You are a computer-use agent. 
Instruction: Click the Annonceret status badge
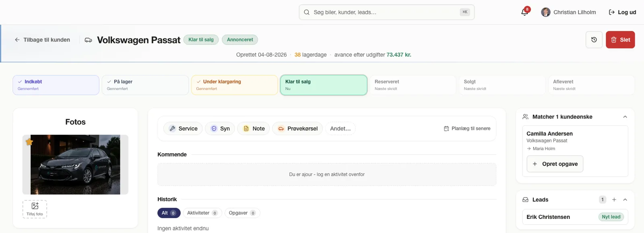(240, 40)
